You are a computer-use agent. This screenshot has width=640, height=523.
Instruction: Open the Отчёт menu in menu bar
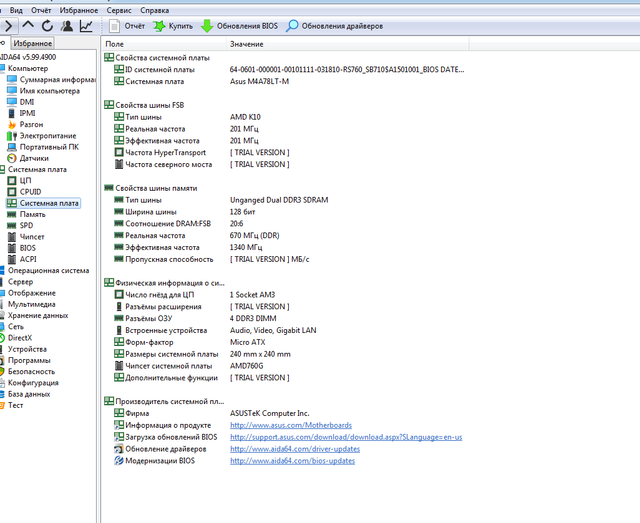pyautogui.click(x=41, y=10)
